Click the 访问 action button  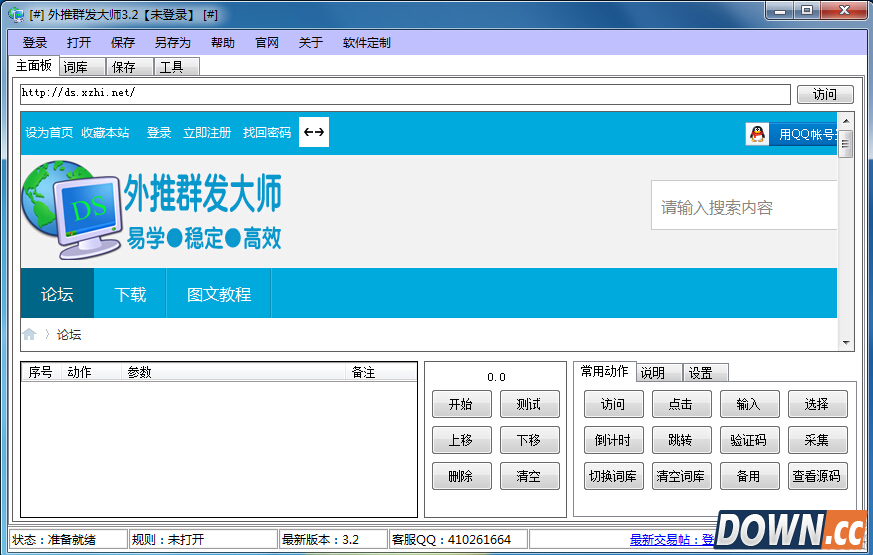click(x=614, y=404)
